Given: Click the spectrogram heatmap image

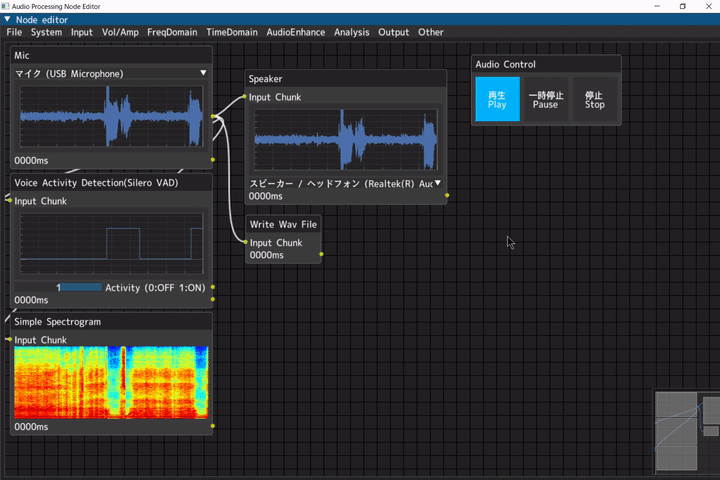Looking at the screenshot, I should 111,383.
